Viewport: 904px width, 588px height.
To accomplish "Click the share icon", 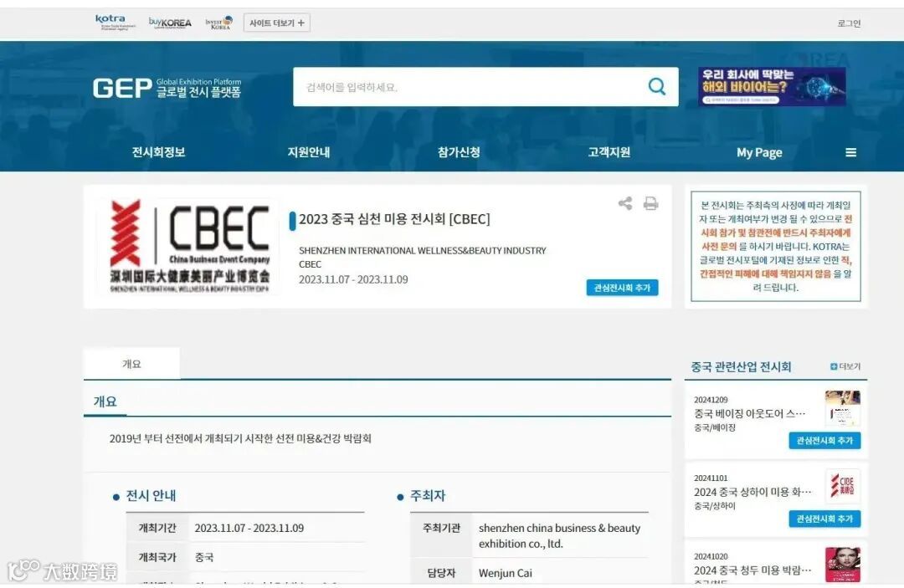I will [x=625, y=203].
